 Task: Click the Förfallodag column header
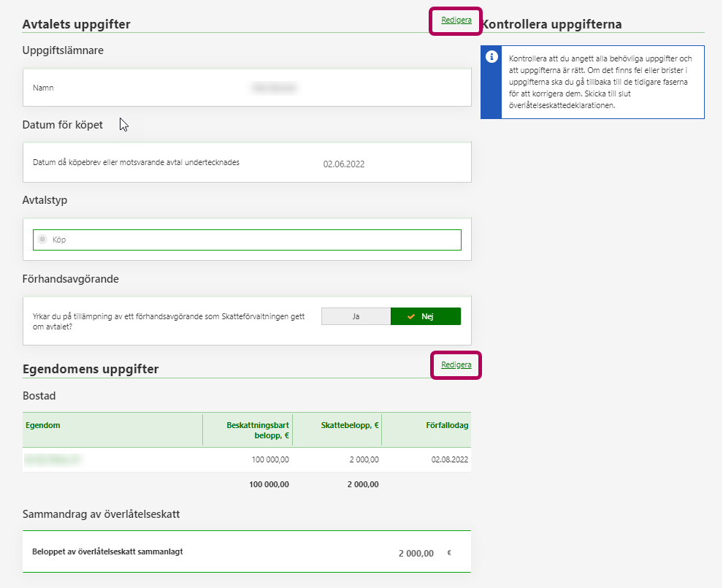(x=447, y=425)
